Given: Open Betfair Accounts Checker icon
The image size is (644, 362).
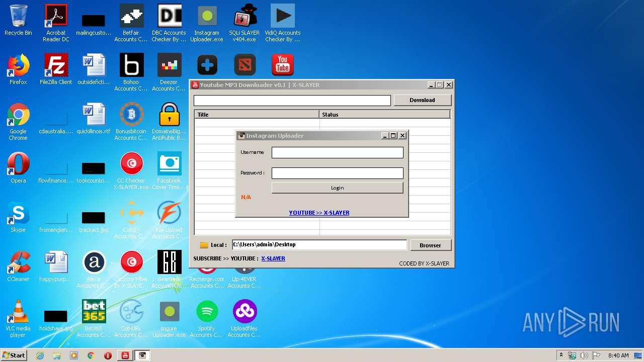Looking at the screenshot, I should pyautogui.click(x=131, y=23).
